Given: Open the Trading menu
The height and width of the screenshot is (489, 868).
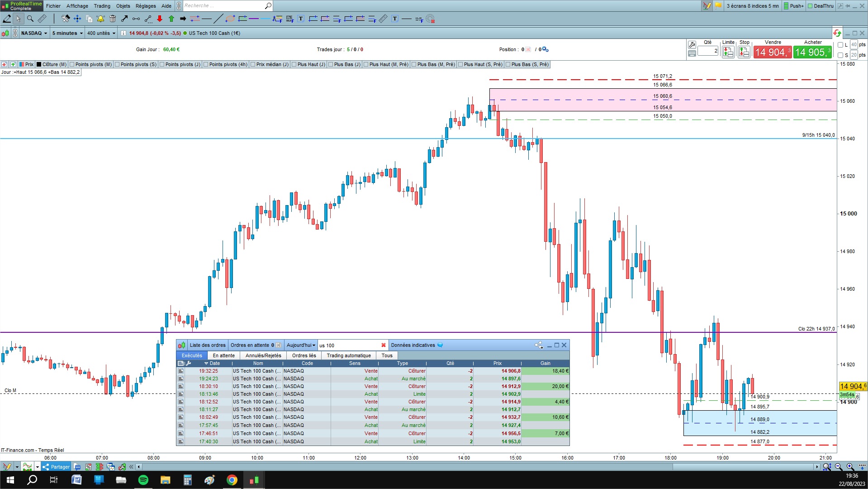Looking at the screenshot, I should (102, 6).
